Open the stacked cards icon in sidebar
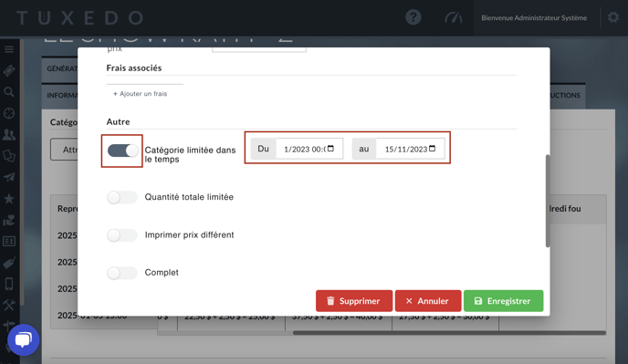The height and width of the screenshot is (364, 628). [x=9, y=156]
